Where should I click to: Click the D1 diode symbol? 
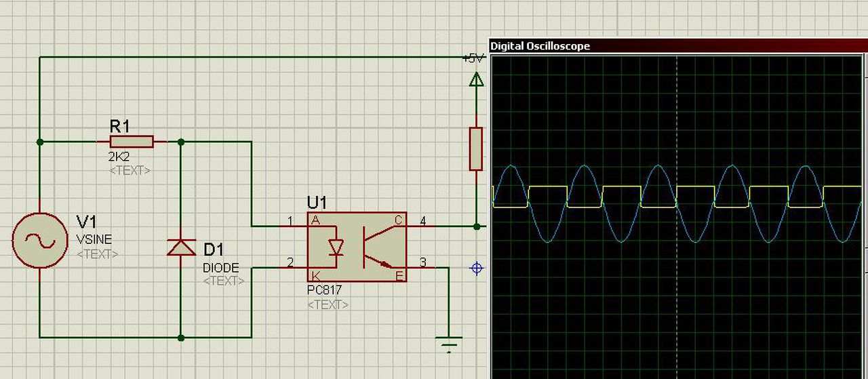pyautogui.click(x=180, y=247)
